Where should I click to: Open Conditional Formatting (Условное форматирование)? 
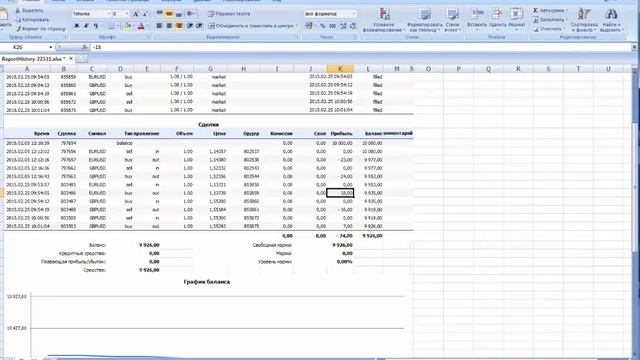tap(383, 20)
